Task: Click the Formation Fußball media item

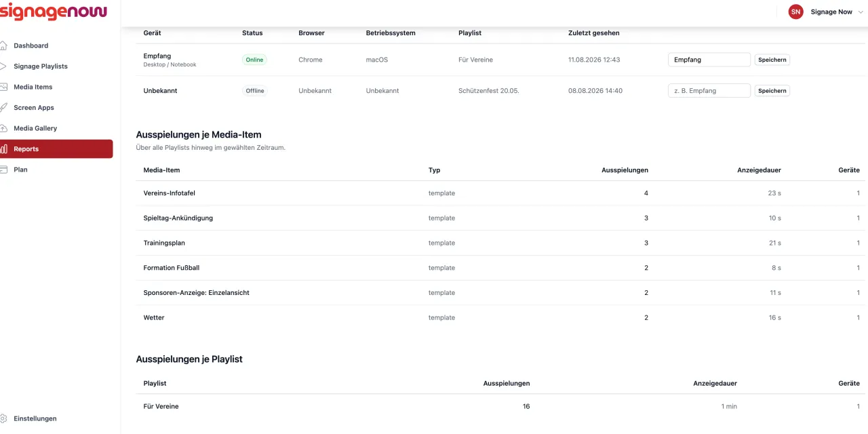Action: point(172,268)
